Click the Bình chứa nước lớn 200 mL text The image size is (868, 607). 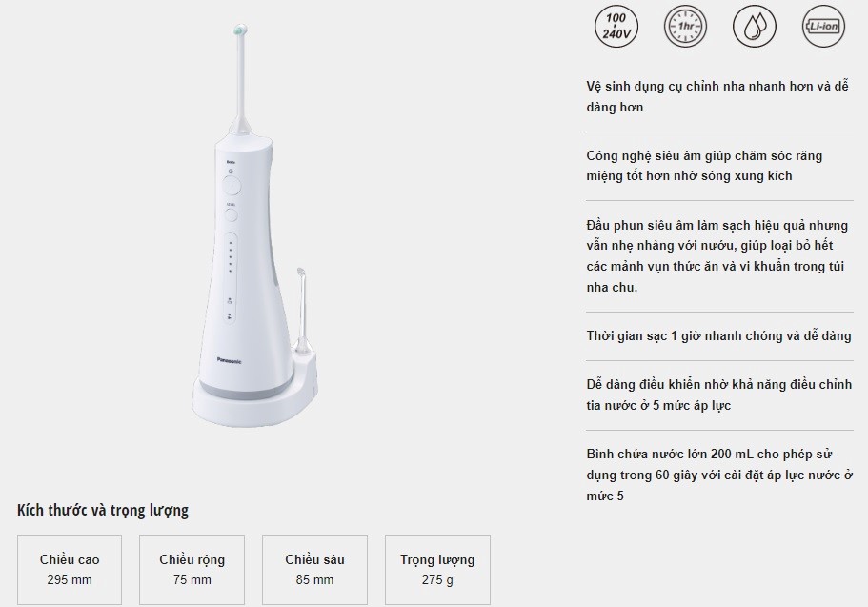coord(719,475)
